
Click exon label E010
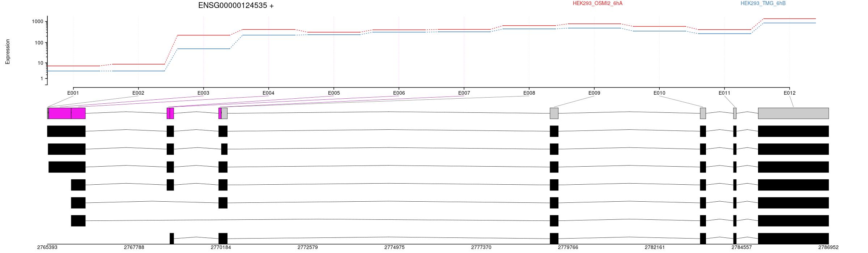(659, 93)
